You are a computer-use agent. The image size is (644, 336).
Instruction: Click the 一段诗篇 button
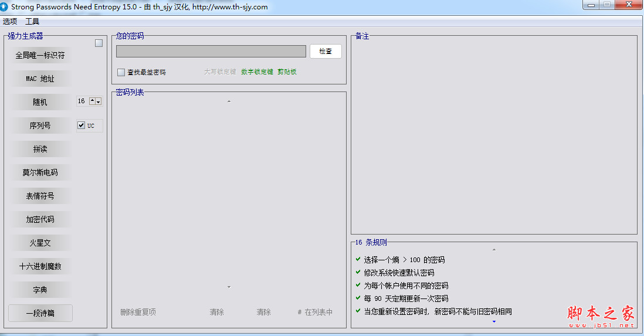coord(40,313)
